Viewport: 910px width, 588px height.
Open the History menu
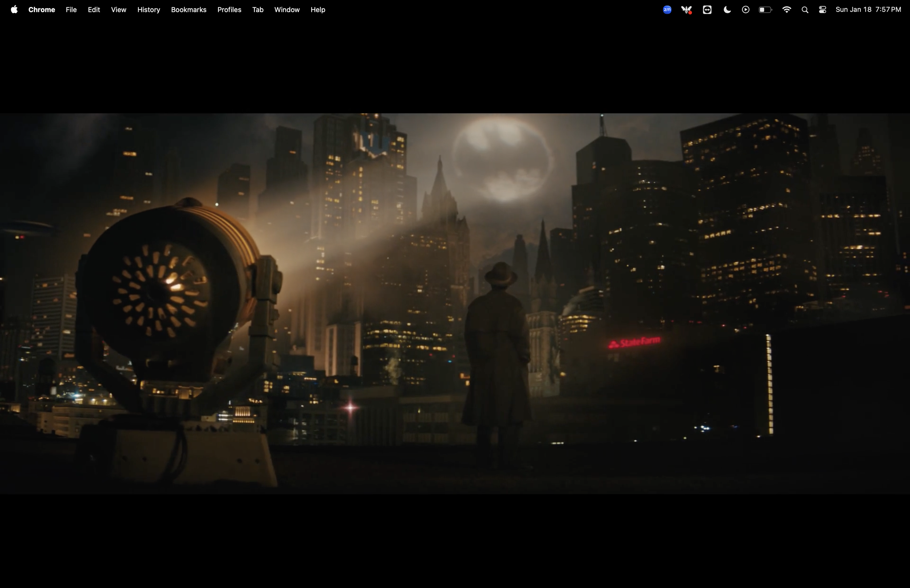(x=149, y=9)
